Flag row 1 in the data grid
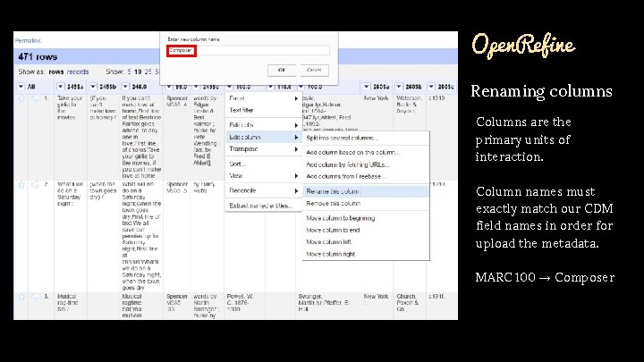Screen dimensions: 644x362 (35, 99)
